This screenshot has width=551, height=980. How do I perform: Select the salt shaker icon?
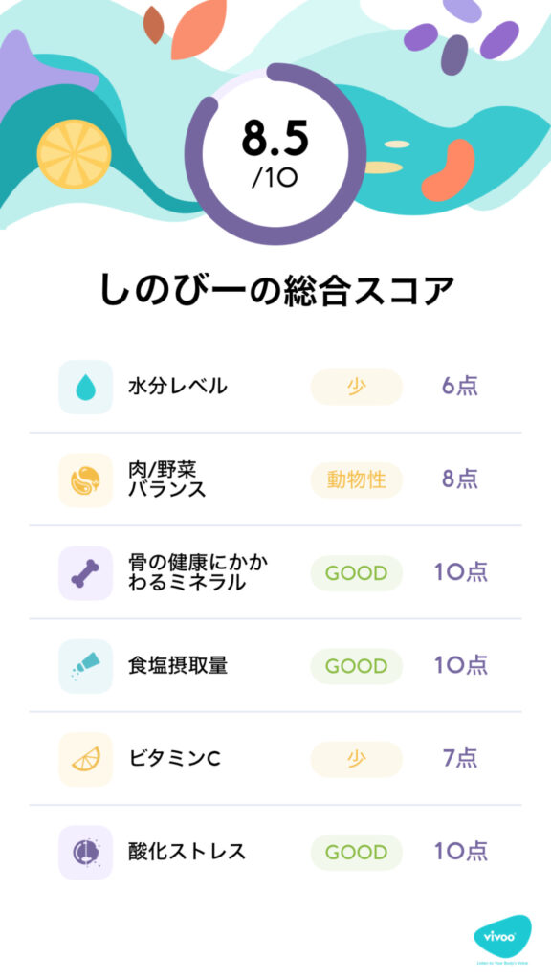pyautogui.click(x=84, y=666)
